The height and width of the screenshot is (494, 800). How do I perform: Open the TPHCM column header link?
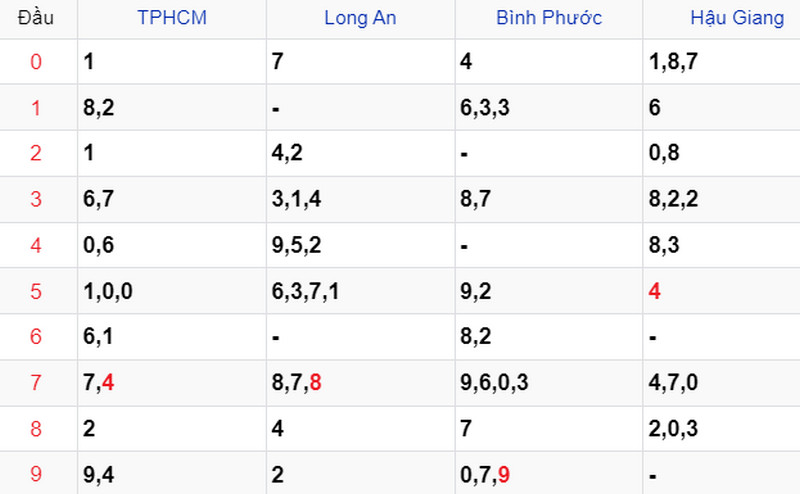[x=172, y=18]
